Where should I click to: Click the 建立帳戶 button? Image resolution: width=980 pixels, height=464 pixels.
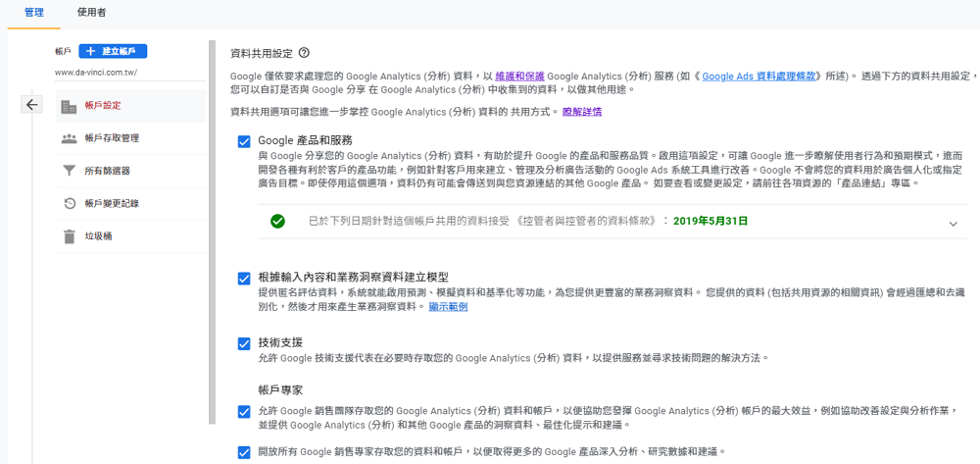point(113,51)
